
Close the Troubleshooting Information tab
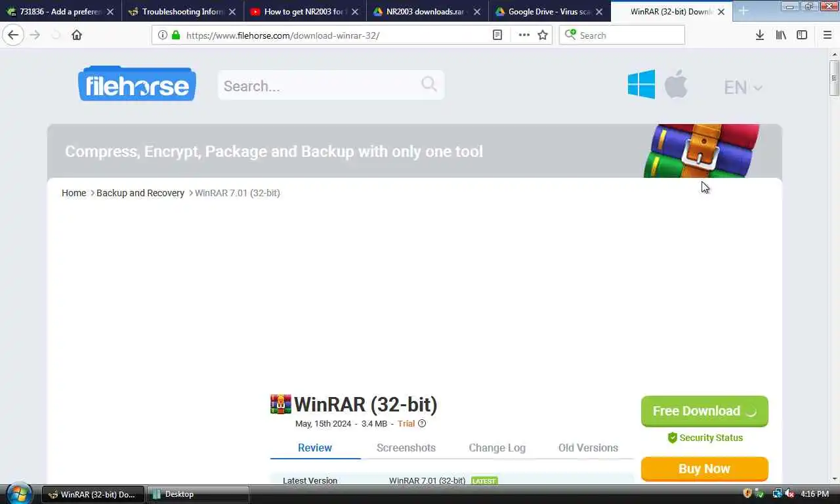pyautogui.click(x=232, y=12)
